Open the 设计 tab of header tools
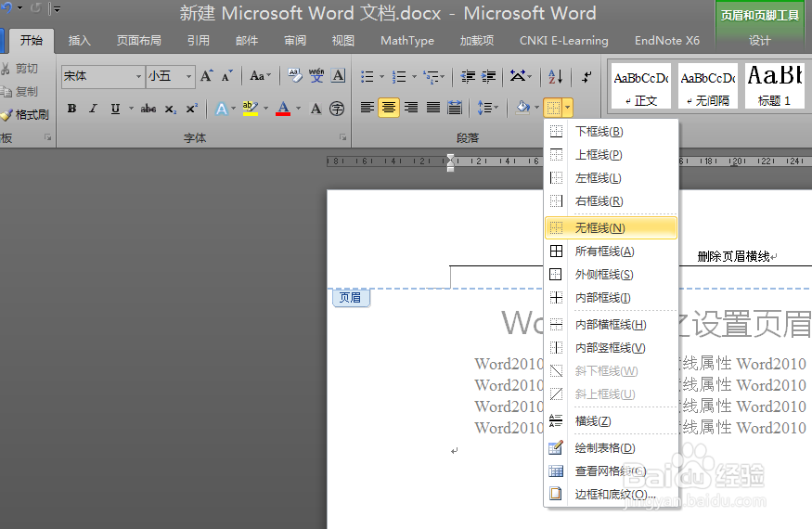 760,41
